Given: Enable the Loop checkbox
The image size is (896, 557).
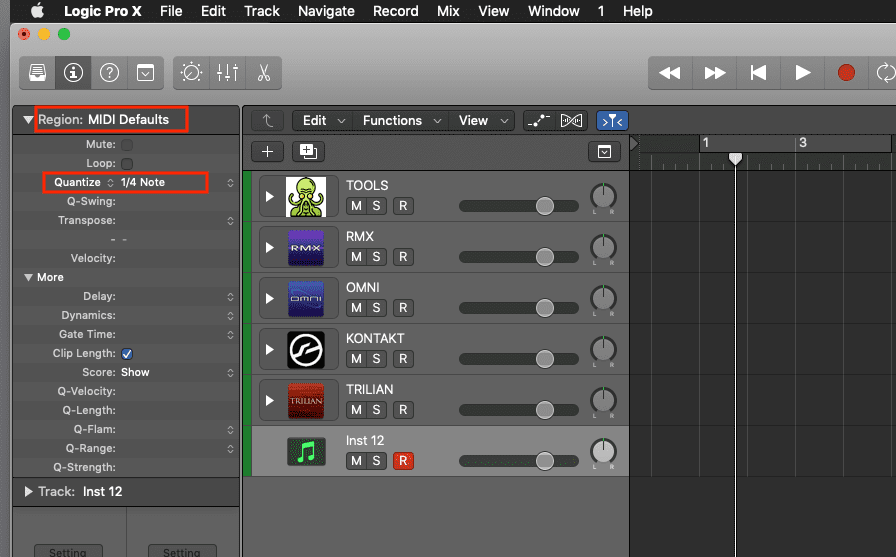Looking at the screenshot, I should coord(127,164).
